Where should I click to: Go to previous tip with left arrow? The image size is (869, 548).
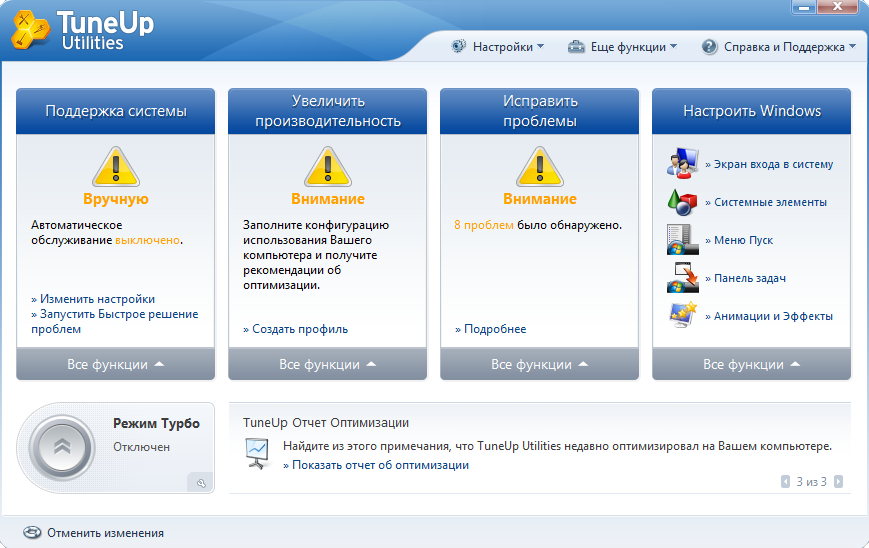(785, 482)
